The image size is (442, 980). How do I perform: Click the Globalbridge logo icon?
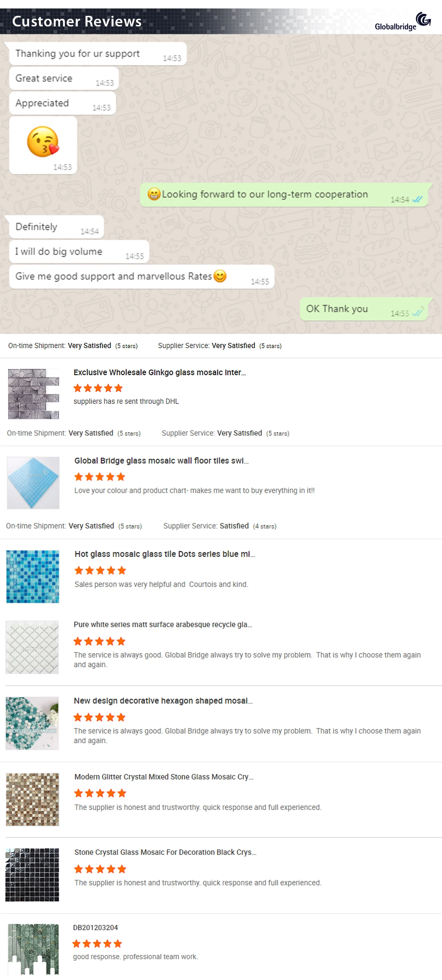[423, 19]
